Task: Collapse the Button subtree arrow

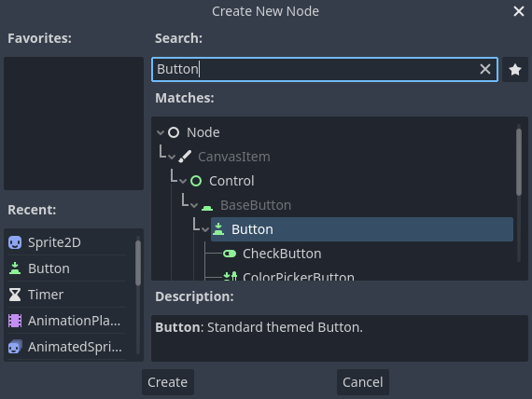Action: (205, 230)
